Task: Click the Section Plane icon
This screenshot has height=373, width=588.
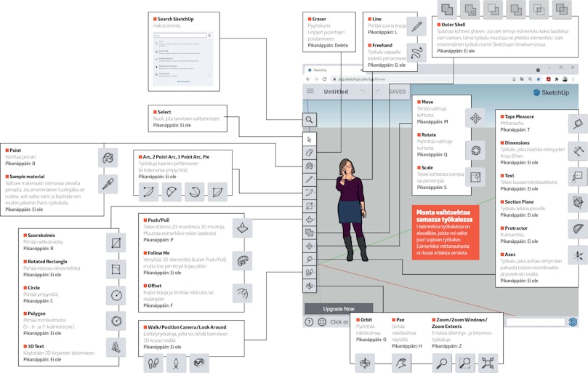Action: pos(578,203)
